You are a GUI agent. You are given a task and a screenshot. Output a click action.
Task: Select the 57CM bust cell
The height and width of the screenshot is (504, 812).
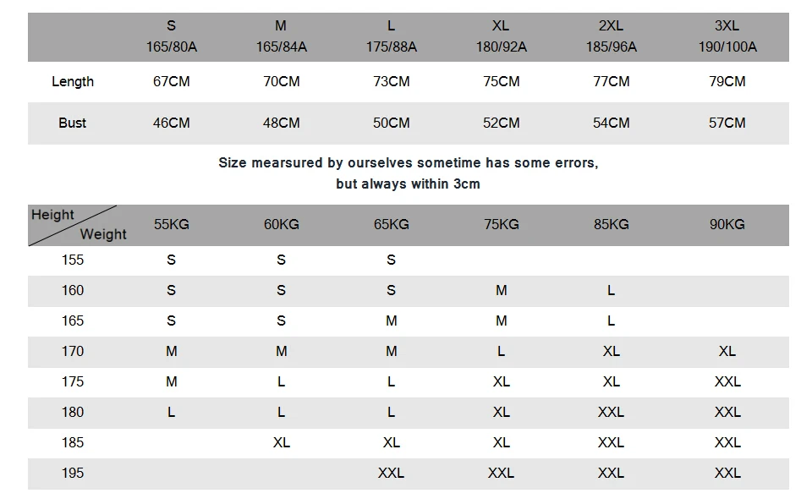click(727, 123)
